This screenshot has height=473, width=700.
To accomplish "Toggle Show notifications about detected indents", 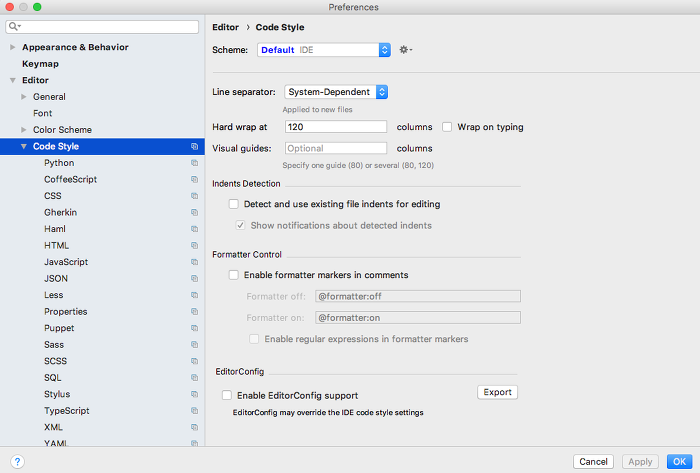I will [240, 225].
